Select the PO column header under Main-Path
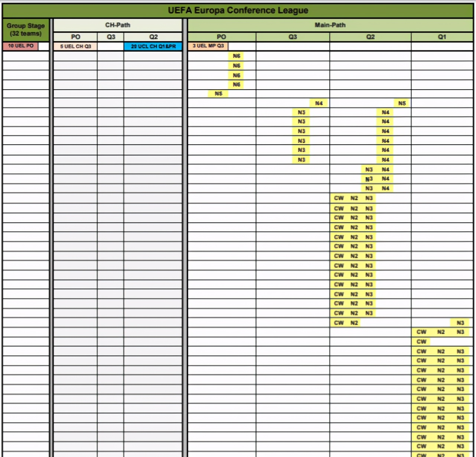The image size is (476, 457). pyautogui.click(x=222, y=37)
